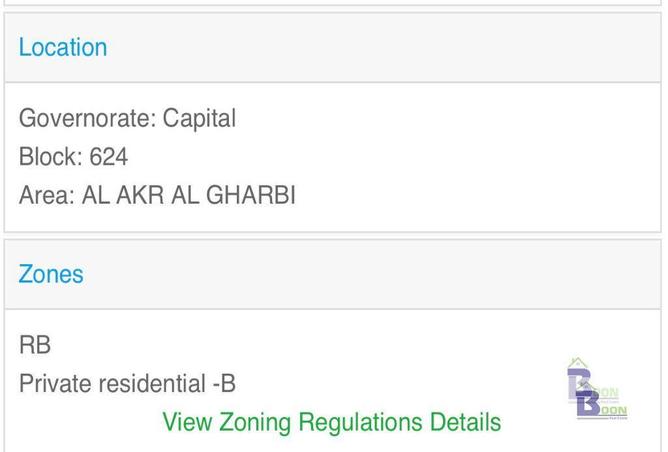Screen dimensions: 668x452
Task: Click the Governorate label
Action: (x=87, y=118)
